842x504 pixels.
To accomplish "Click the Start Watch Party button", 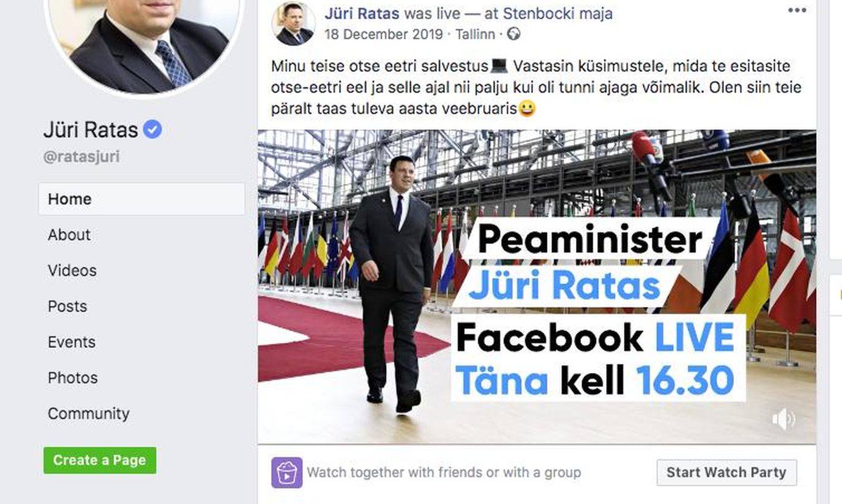I will pyautogui.click(x=726, y=473).
